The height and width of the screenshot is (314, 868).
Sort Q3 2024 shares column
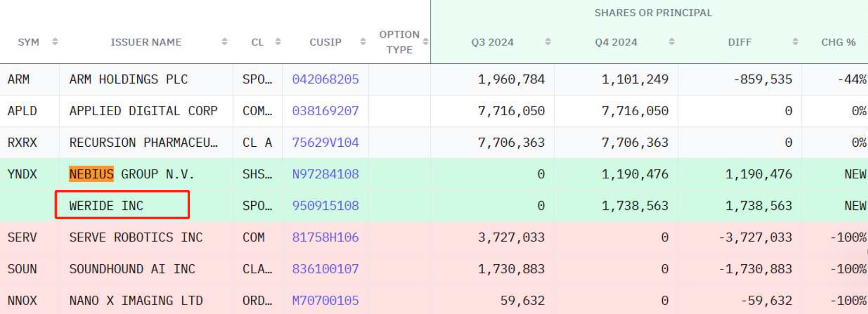point(548,42)
